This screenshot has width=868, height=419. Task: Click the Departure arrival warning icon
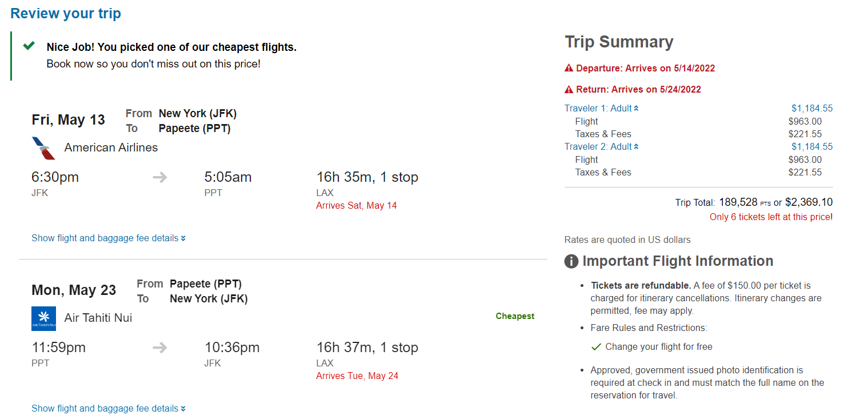click(x=569, y=68)
